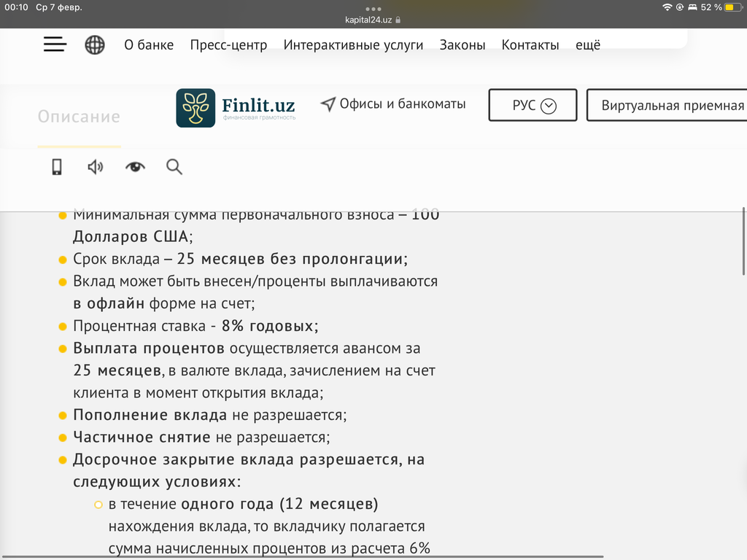Click the Finlit.uz logo
The image size is (747, 560).
click(x=236, y=108)
